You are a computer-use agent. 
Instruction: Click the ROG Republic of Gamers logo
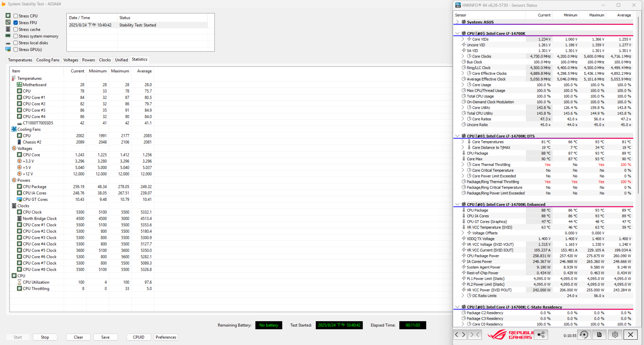tap(510, 335)
